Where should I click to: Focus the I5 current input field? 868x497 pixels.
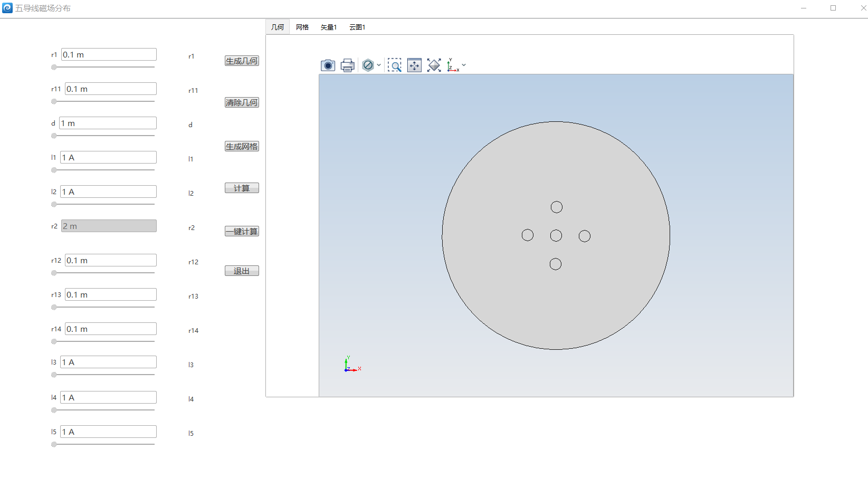(108, 432)
